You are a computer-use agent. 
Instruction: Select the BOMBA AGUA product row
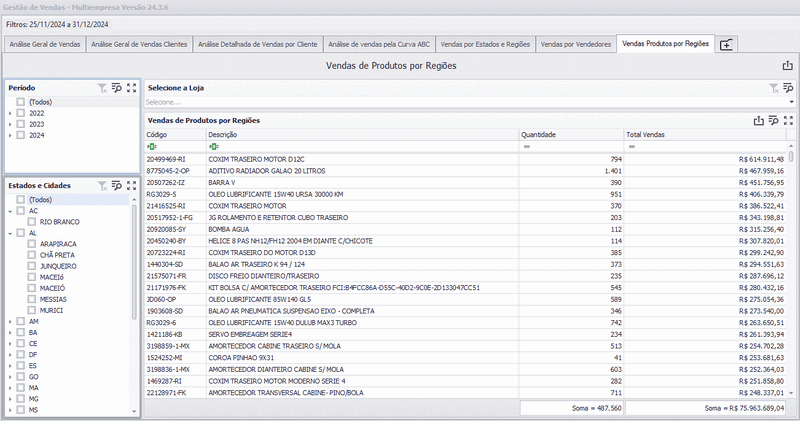[x=465, y=229]
